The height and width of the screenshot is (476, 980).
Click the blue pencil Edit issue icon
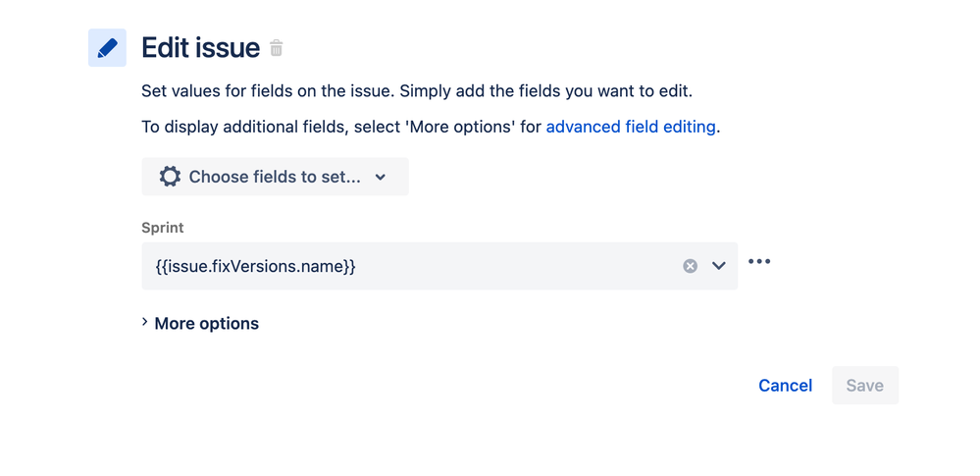(107, 47)
